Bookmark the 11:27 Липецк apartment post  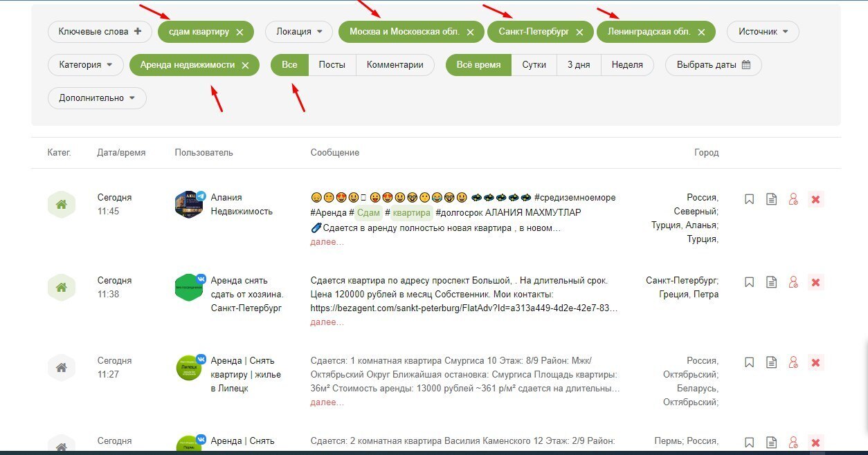[749, 362]
